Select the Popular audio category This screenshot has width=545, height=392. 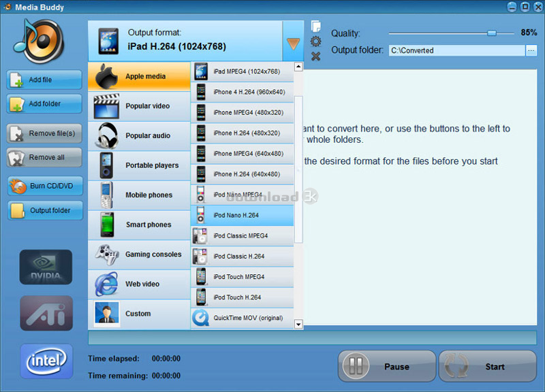coord(139,135)
